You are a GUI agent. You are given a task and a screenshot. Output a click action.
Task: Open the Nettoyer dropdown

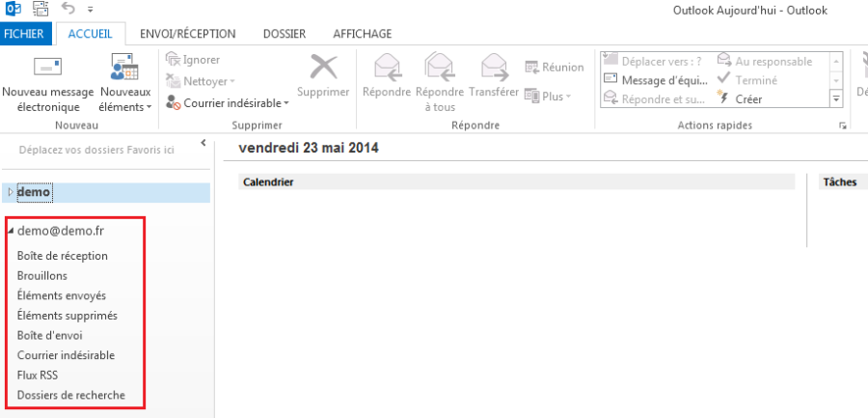tap(201, 81)
